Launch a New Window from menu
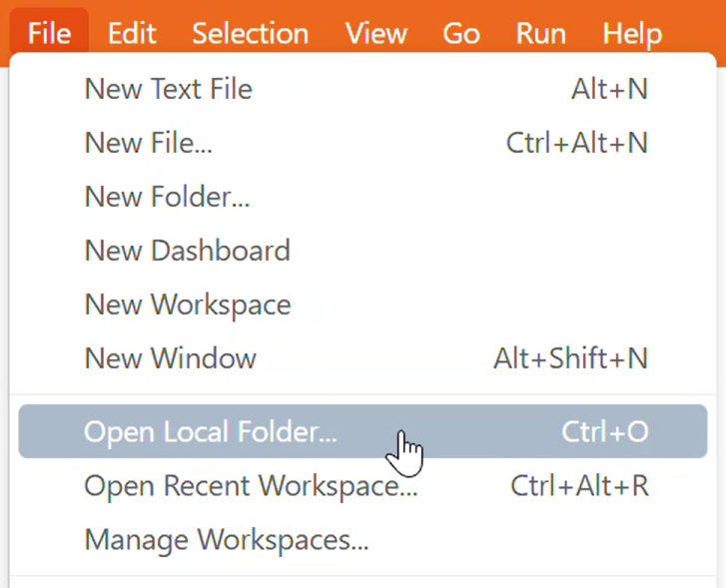 [x=170, y=358]
